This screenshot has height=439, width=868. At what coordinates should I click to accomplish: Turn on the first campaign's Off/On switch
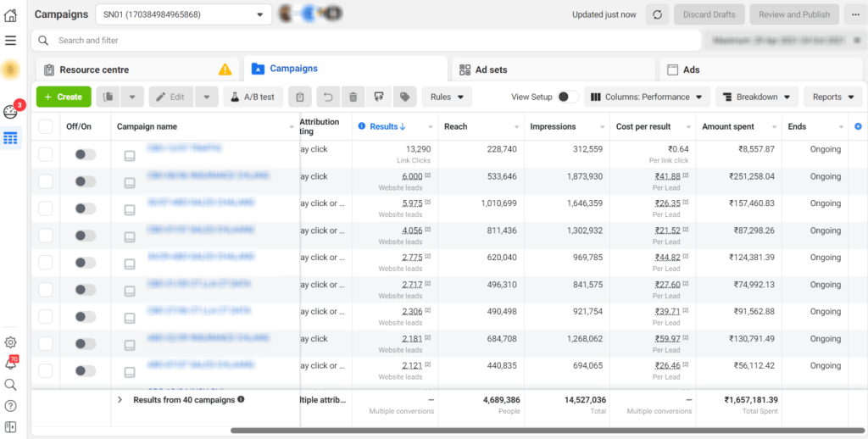(x=85, y=154)
